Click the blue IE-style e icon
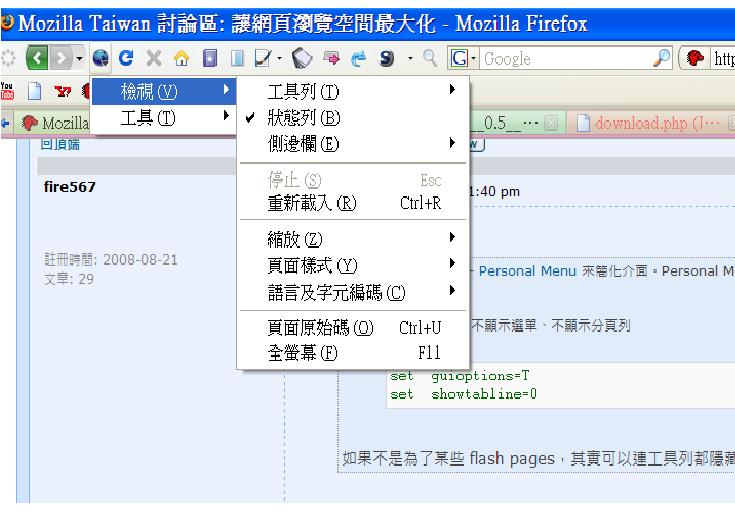 tap(359, 59)
